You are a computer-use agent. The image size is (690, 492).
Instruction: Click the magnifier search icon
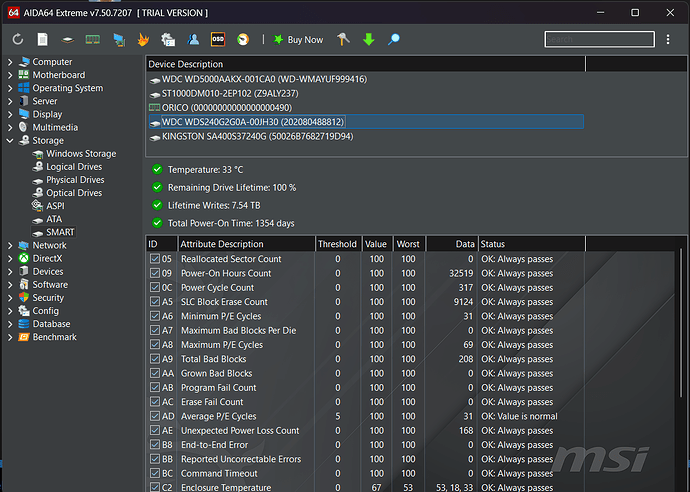tap(394, 40)
